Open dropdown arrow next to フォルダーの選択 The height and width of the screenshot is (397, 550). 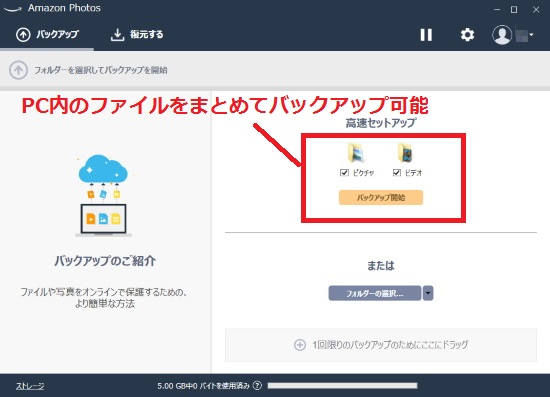click(428, 293)
